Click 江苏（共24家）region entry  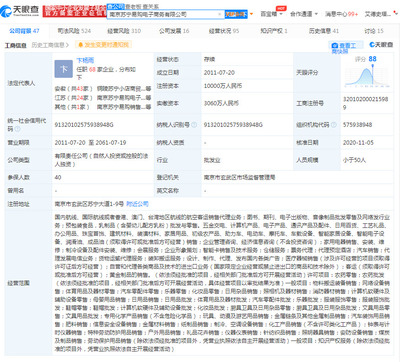[74, 98]
